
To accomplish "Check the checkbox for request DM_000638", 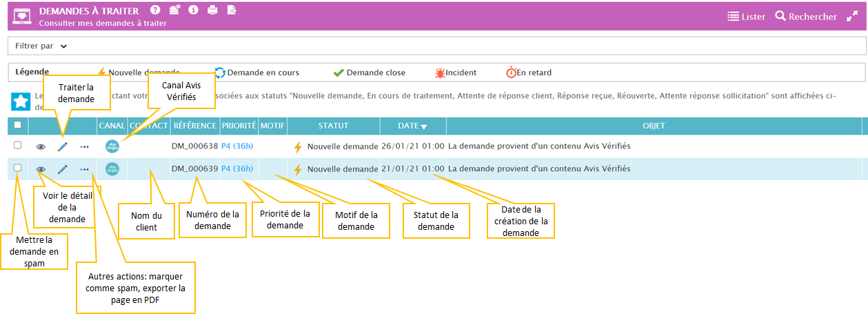I will [x=18, y=146].
